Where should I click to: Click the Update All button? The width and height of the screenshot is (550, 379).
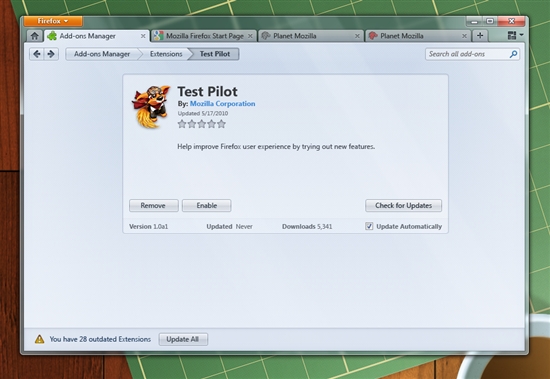pyautogui.click(x=183, y=339)
